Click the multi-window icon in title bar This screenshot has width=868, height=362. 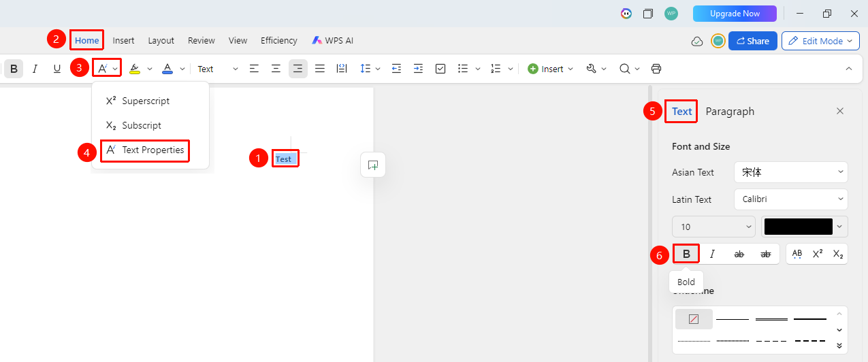(x=648, y=14)
